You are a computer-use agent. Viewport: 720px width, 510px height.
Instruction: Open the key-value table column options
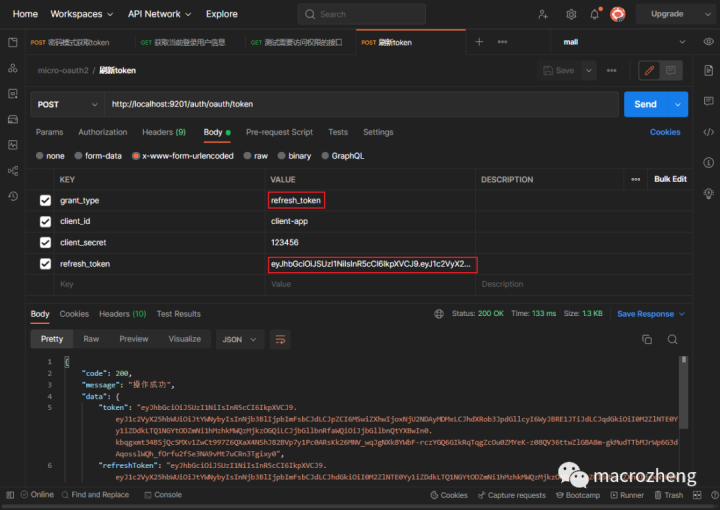pyautogui.click(x=636, y=179)
